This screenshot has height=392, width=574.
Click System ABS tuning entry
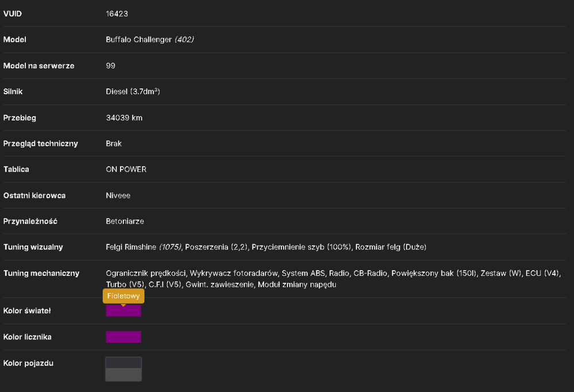303,273
